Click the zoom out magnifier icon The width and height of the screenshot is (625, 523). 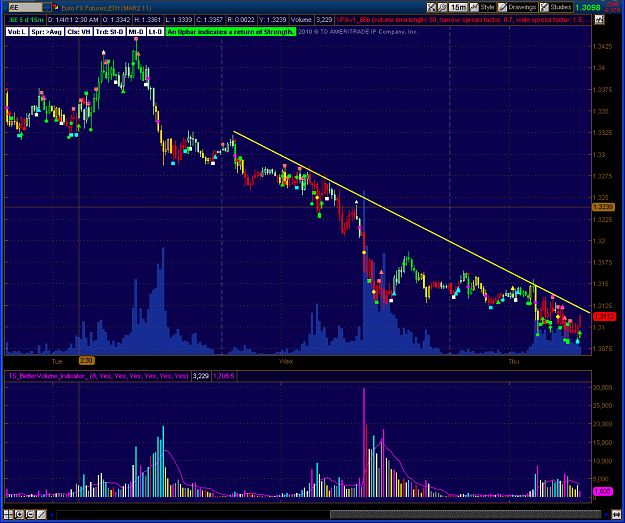pos(30,514)
